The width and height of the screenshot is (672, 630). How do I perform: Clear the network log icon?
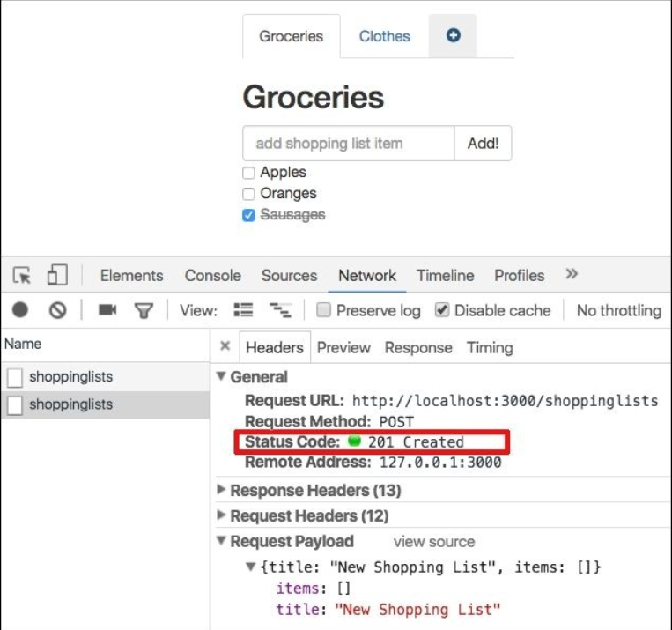57,310
